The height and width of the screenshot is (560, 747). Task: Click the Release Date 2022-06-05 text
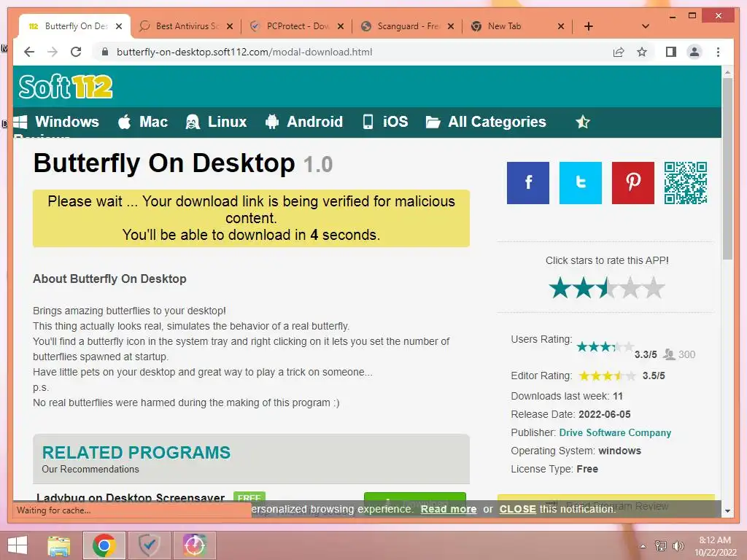[570, 414]
